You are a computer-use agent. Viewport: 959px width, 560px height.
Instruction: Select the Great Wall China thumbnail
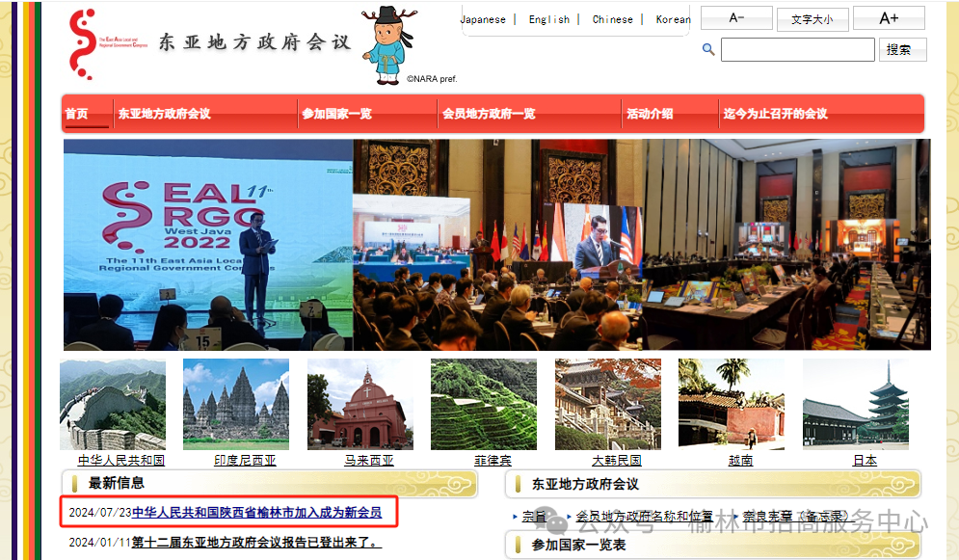click(113, 405)
